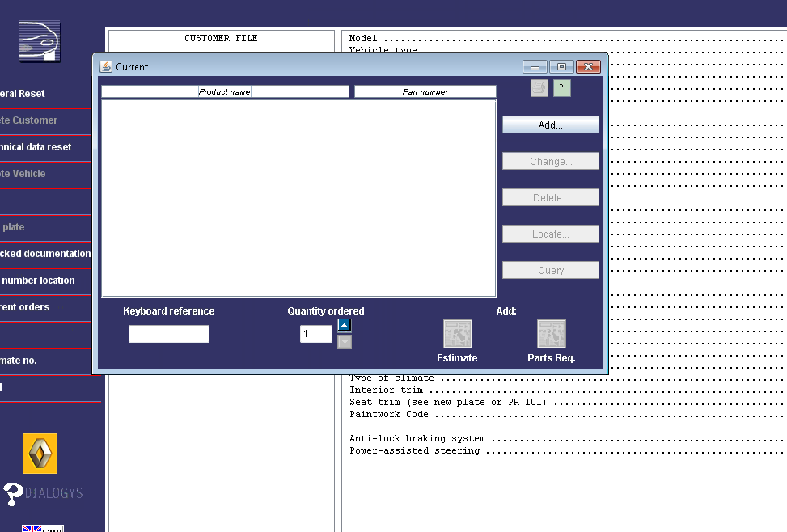This screenshot has height=532, width=787.
Task: Select the plate sidebar item
Action: pos(14,227)
